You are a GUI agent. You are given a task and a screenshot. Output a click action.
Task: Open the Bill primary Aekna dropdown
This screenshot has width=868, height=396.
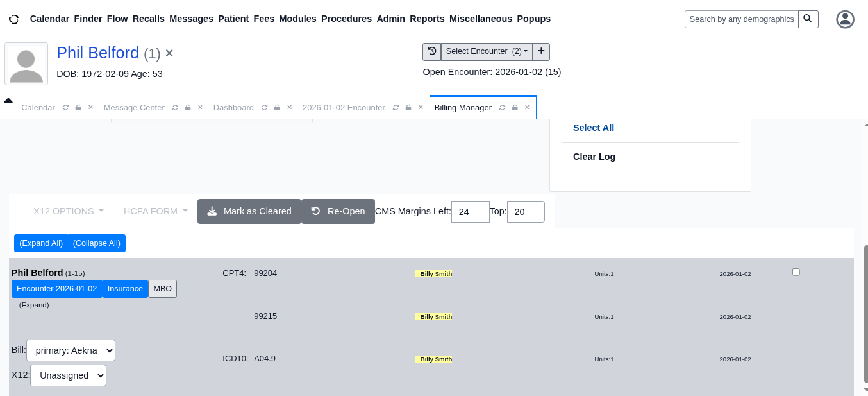pos(71,350)
